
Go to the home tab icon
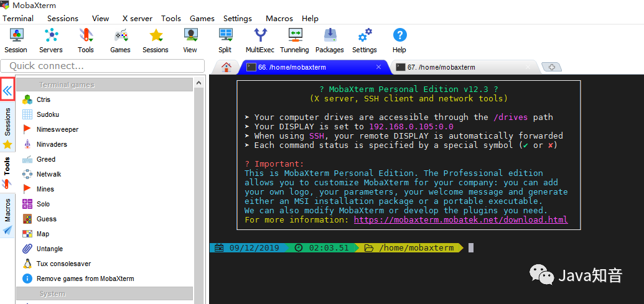[226, 67]
